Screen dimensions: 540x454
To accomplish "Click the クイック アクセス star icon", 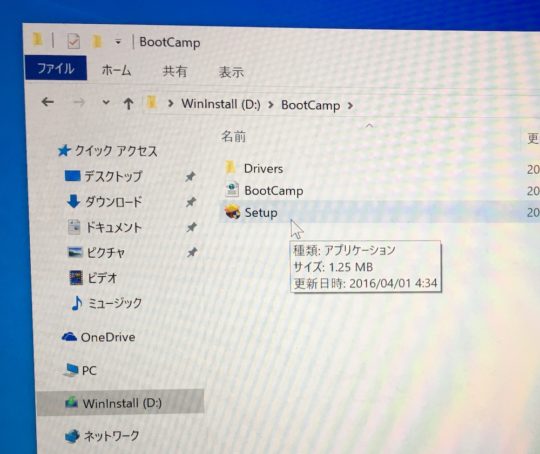I will [64, 151].
